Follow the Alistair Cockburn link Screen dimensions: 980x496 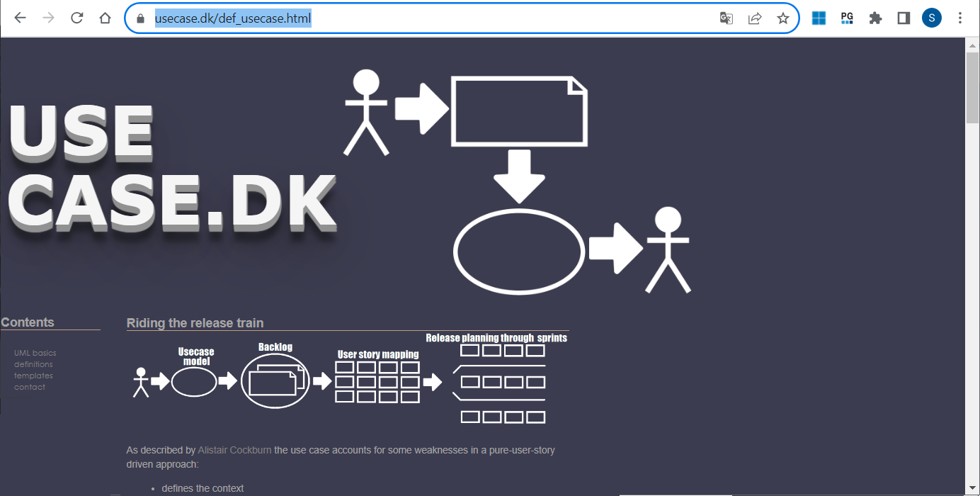(x=234, y=450)
